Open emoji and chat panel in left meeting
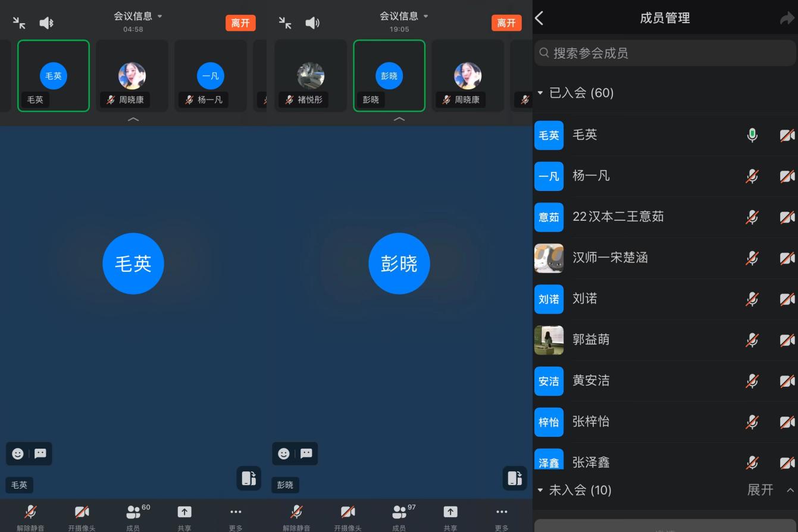798x532 pixels. [29, 453]
